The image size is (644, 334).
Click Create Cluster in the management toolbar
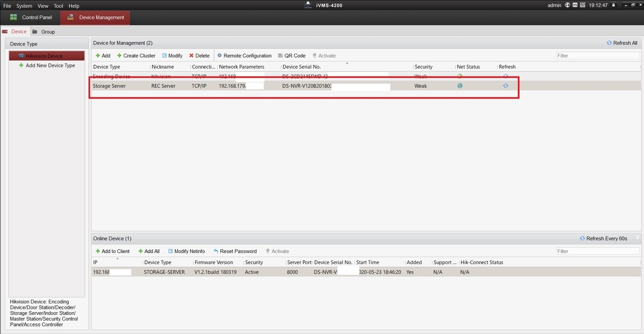point(136,56)
